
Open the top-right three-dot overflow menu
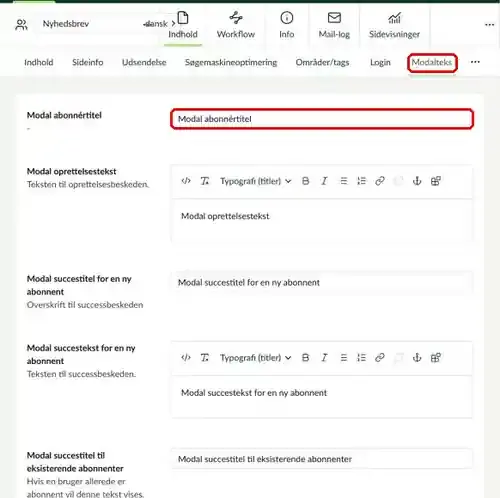(x=489, y=25)
